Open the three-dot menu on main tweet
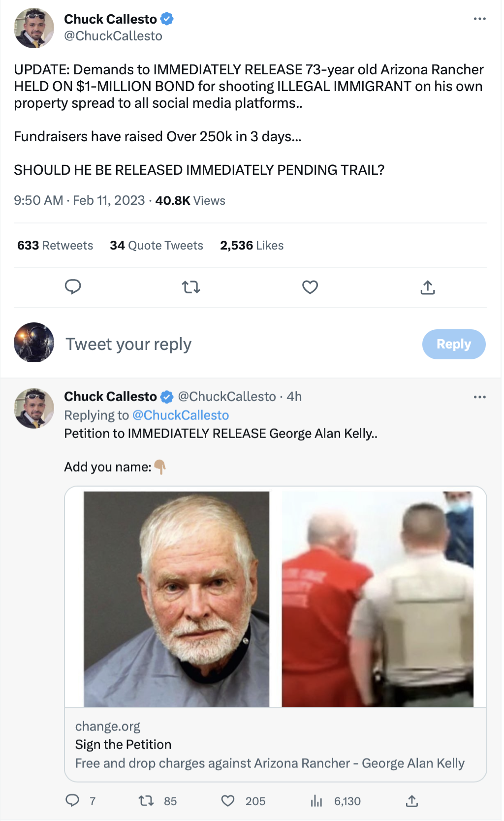Viewport: 504px width, 821px height. [479, 19]
